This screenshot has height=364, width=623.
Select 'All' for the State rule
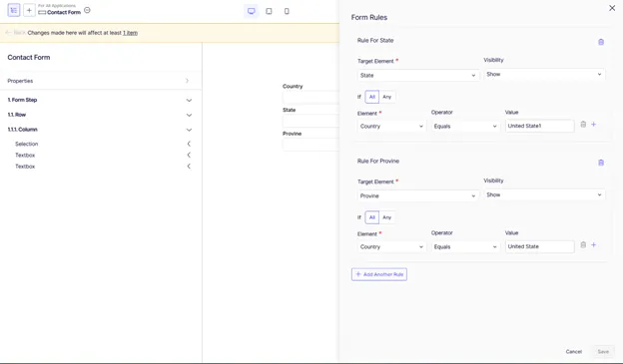371,97
